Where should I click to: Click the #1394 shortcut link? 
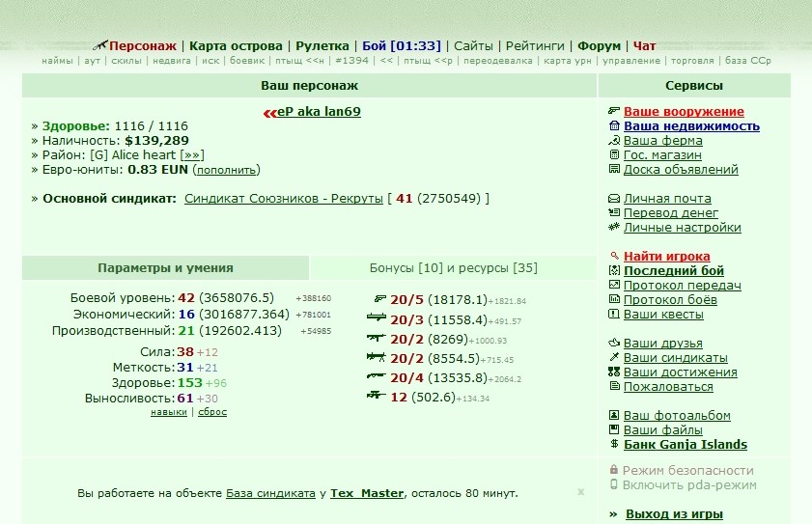click(352, 61)
